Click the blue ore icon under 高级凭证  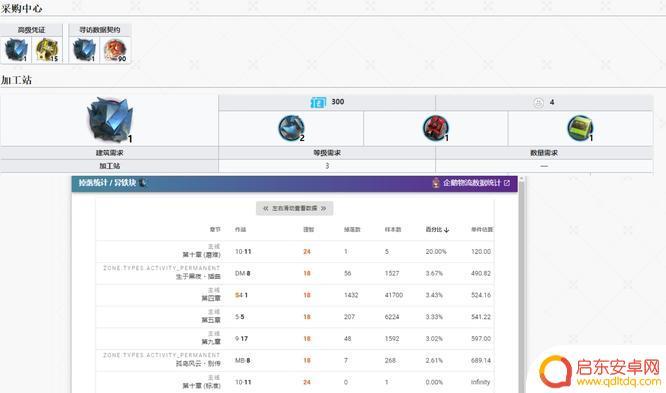(16, 50)
